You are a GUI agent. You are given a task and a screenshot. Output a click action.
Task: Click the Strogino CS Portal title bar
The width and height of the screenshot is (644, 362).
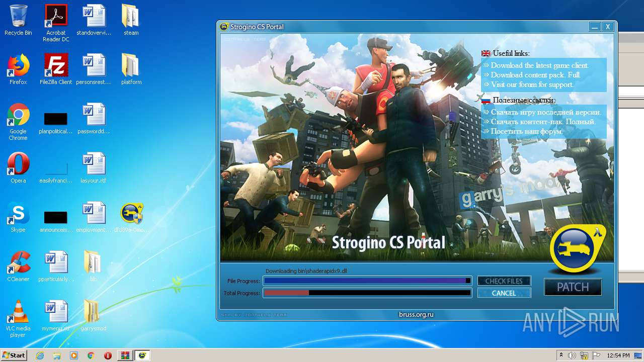[403, 27]
